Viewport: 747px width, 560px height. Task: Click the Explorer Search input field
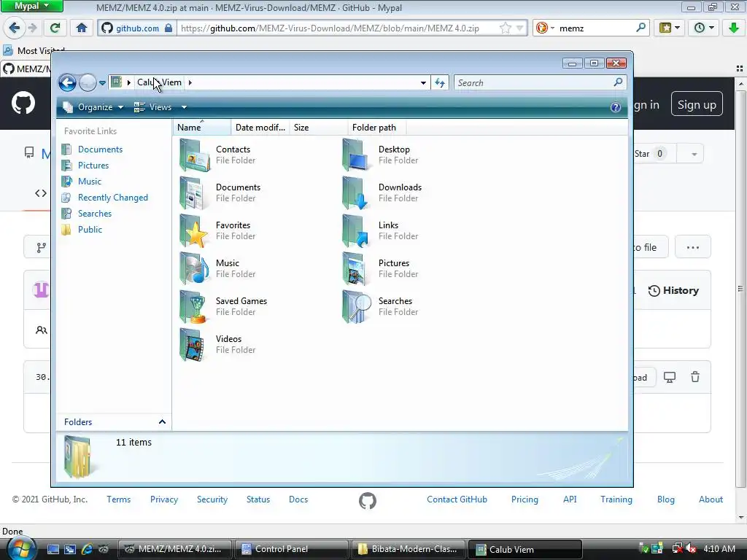coord(533,83)
